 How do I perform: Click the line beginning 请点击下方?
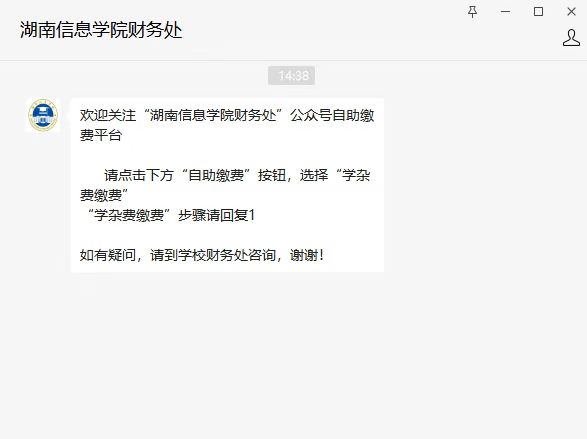[237, 175]
